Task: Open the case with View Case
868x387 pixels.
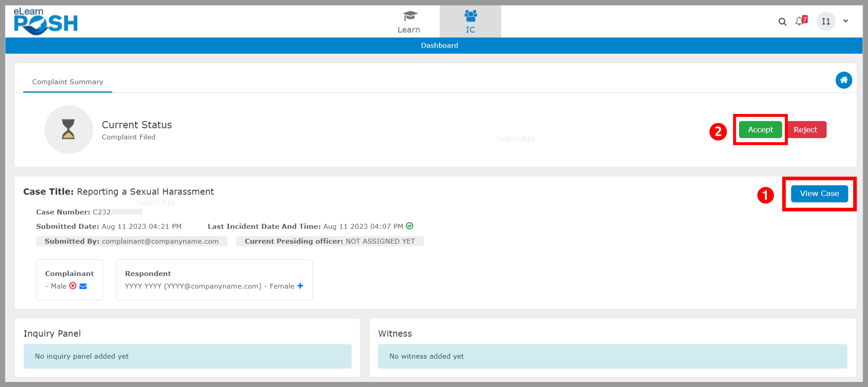Action: (819, 193)
